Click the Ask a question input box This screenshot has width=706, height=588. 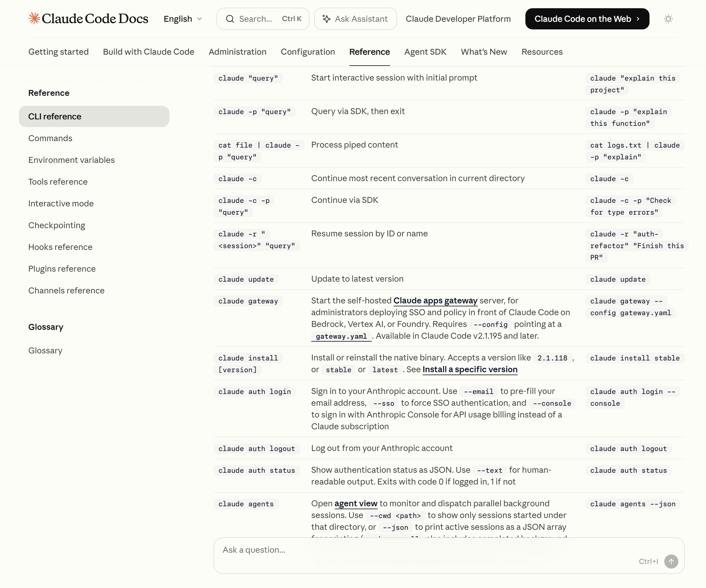click(449, 555)
